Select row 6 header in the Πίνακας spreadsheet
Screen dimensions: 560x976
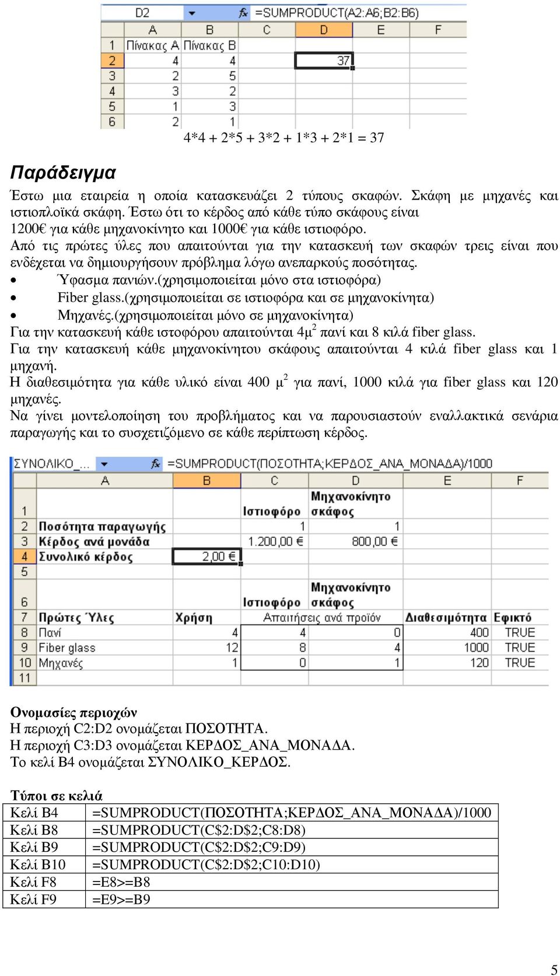click(112, 121)
